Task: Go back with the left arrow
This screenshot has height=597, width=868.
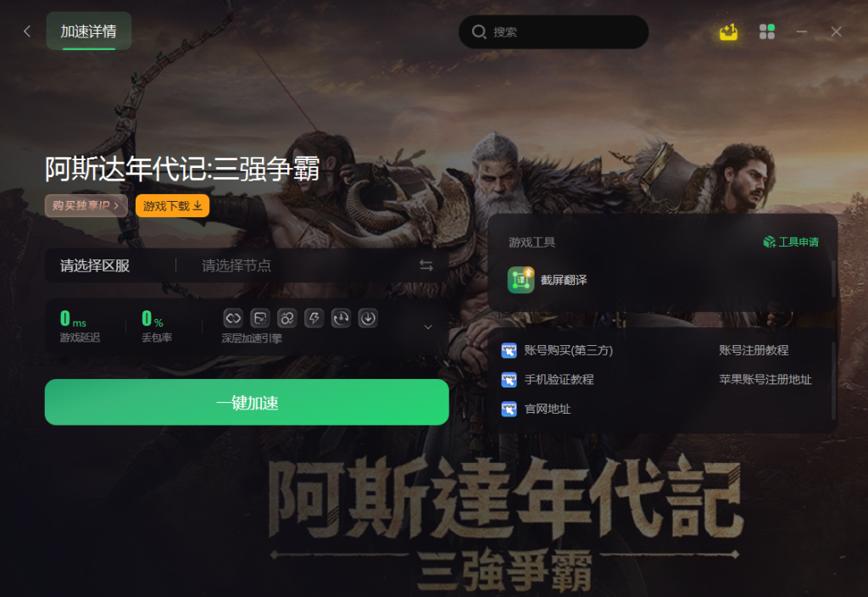Action: point(27,31)
